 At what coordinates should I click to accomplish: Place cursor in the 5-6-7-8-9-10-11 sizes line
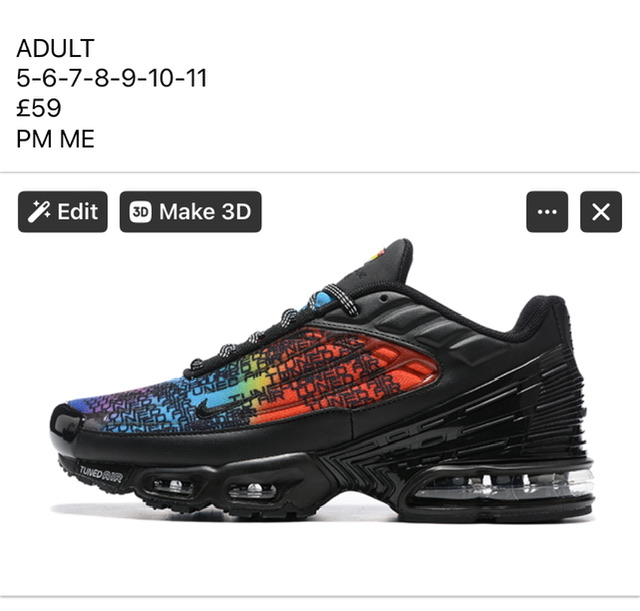(112, 78)
